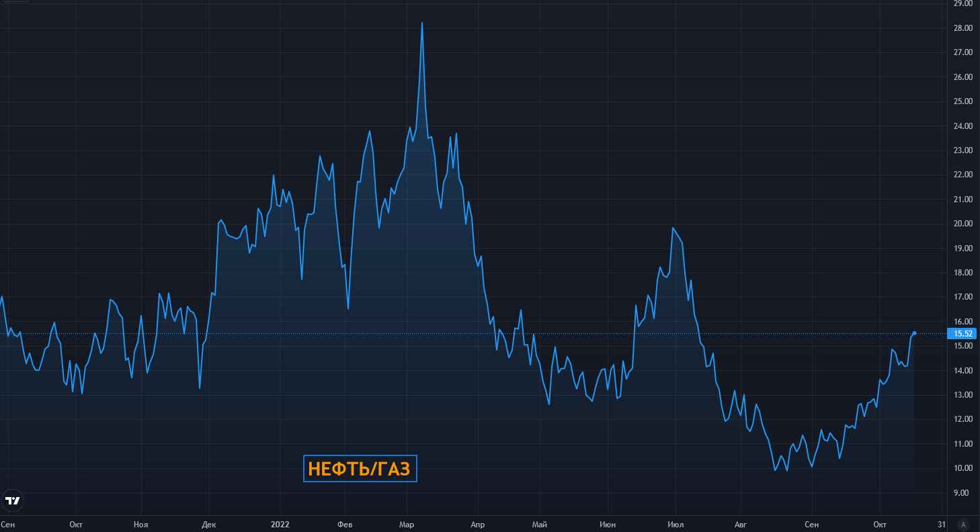The height and width of the screenshot is (532, 980).
Task: Click the Июн label on time axis
Action: [608, 524]
